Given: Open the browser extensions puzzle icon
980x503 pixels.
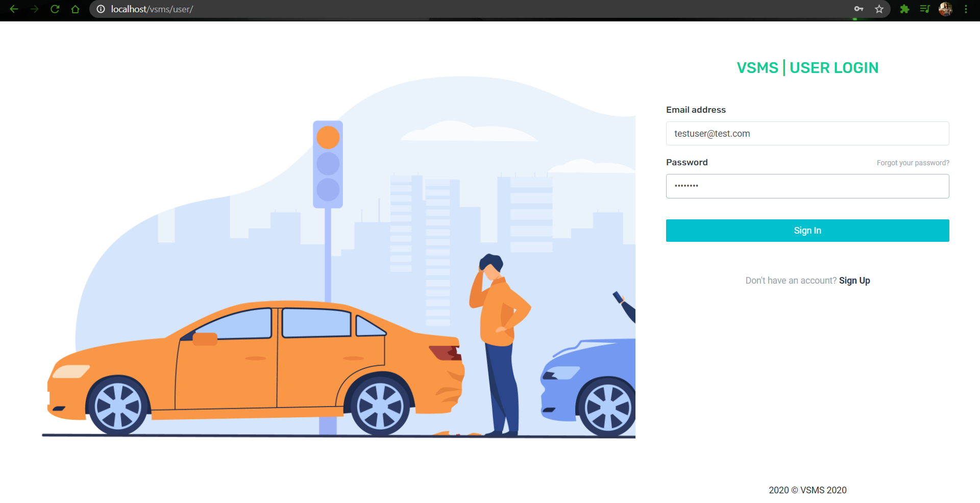Looking at the screenshot, I should (904, 9).
